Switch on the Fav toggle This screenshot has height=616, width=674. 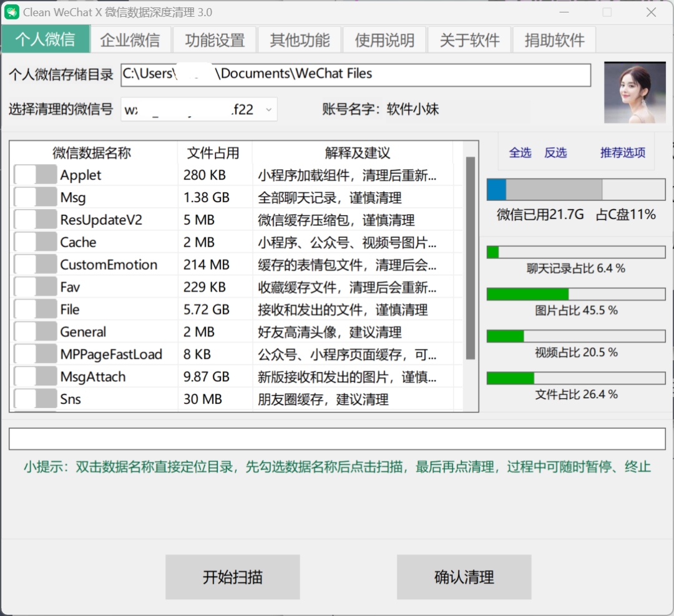coord(35,286)
